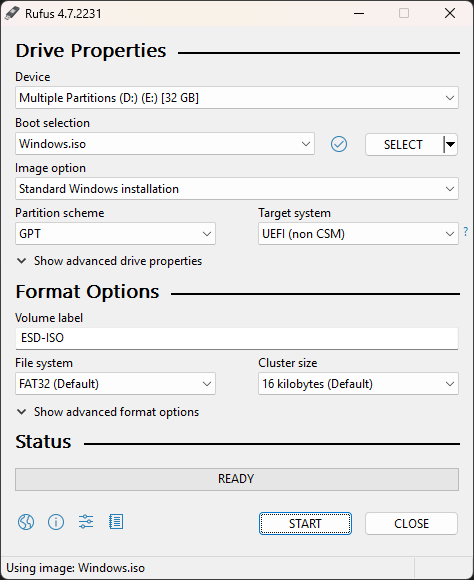Open the File system FAT32 dropdown
This screenshot has width=474, height=580.
click(x=115, y=384)
